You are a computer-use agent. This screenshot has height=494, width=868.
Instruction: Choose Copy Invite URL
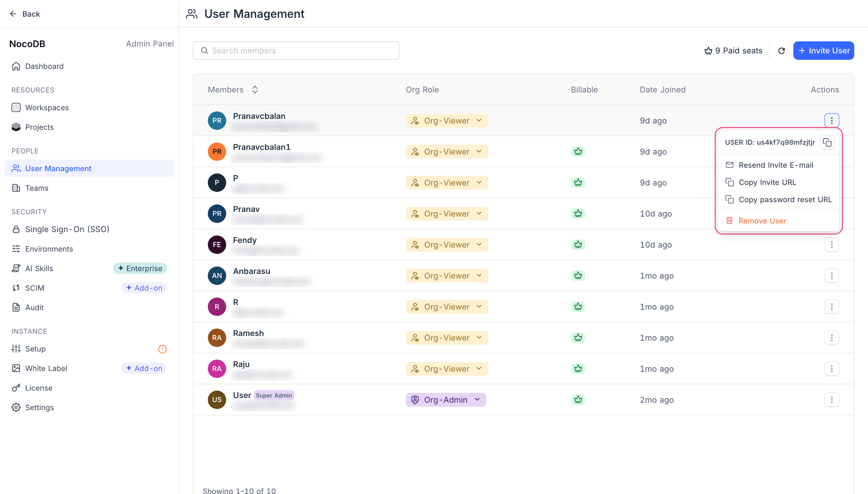pyautogui.click(x=778, y=182)
